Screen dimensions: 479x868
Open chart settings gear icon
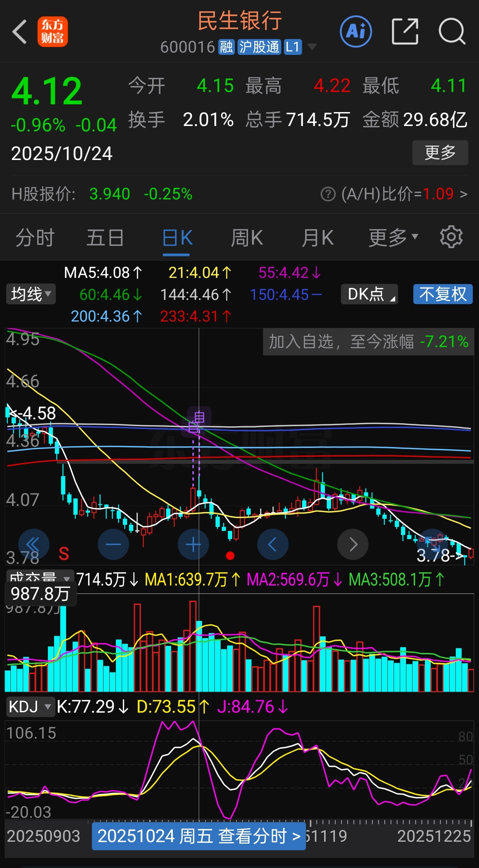pos(451,237)
